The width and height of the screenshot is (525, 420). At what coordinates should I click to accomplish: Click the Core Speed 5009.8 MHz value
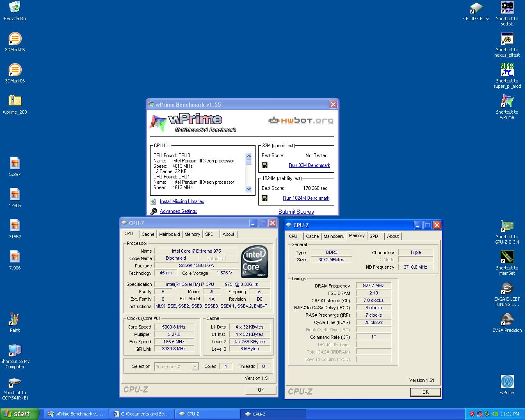174,327
